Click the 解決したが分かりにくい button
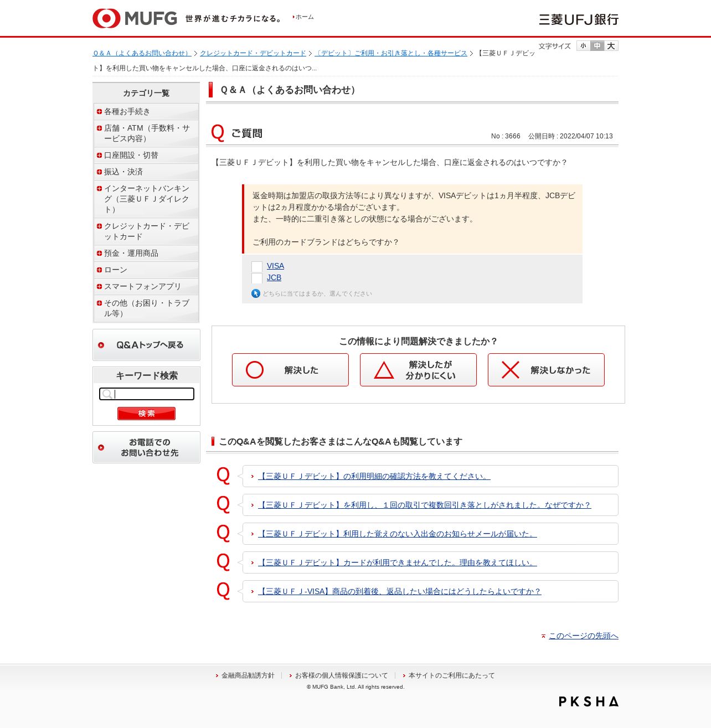 click(418, 370)
